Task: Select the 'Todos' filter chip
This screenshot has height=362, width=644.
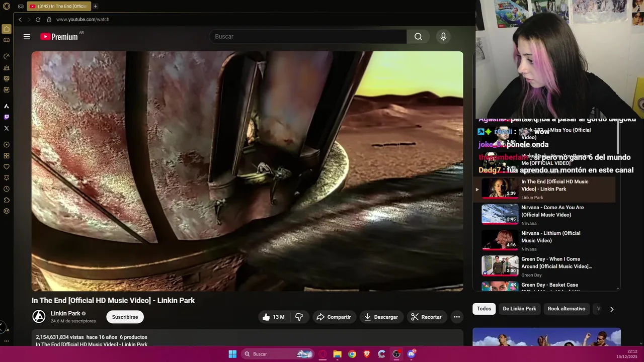Action: [484, 309]
